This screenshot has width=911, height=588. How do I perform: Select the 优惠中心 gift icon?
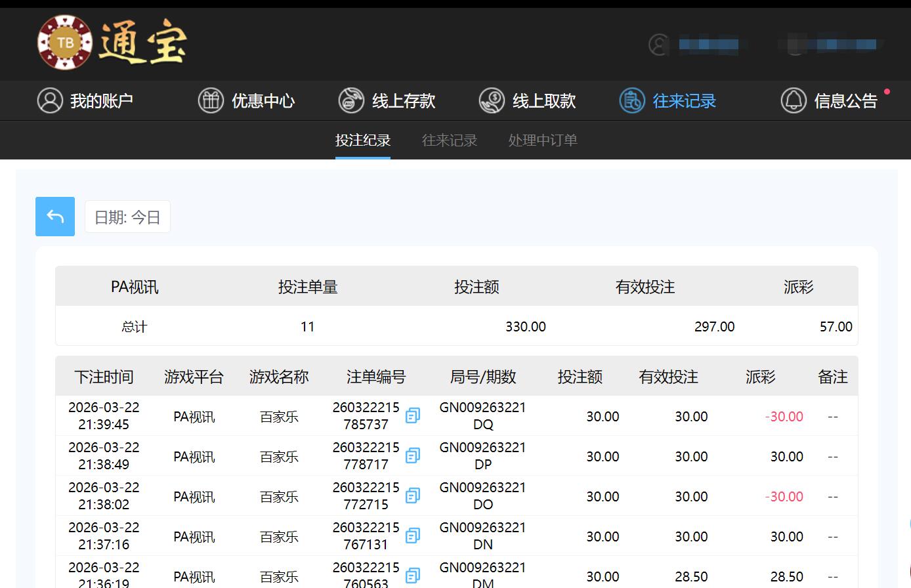211,100
